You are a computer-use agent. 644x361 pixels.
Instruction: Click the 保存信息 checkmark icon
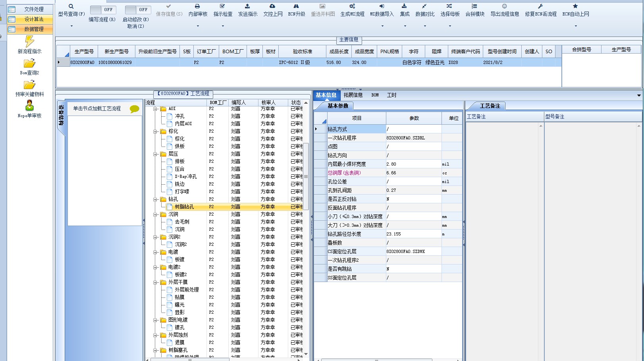[169, 6]
